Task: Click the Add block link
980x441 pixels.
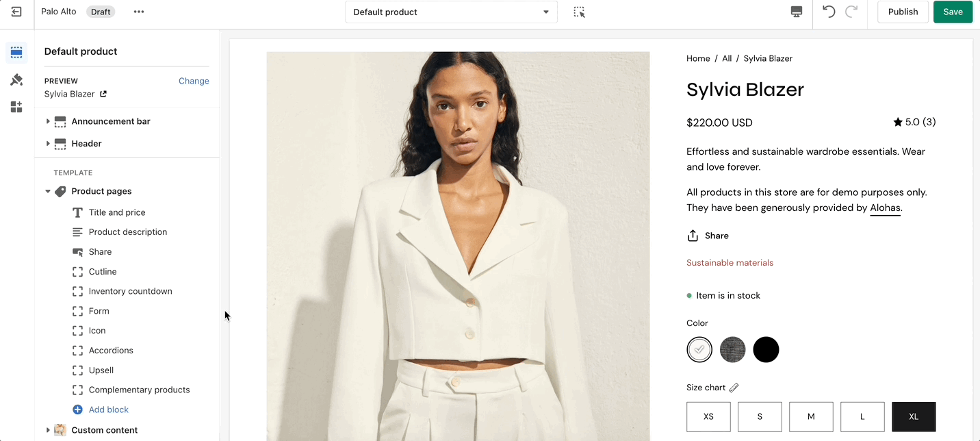Action: [108, 409]
